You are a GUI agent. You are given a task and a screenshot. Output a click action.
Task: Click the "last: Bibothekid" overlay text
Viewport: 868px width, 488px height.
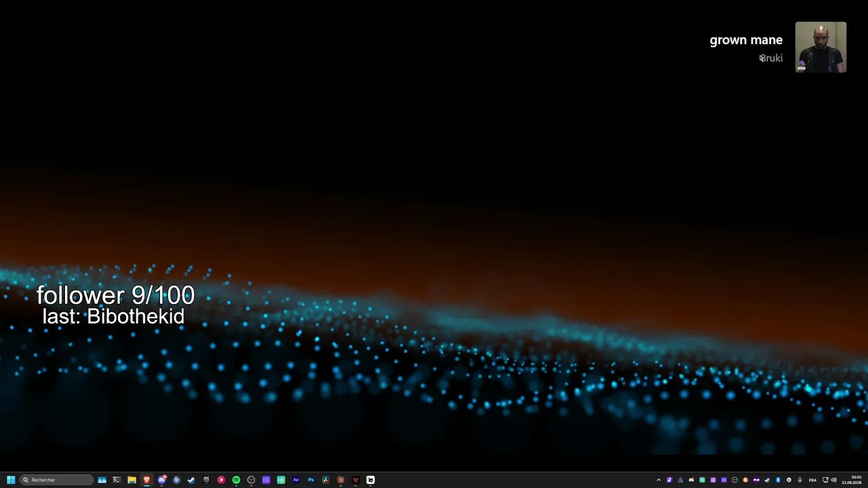click(113, 316)
